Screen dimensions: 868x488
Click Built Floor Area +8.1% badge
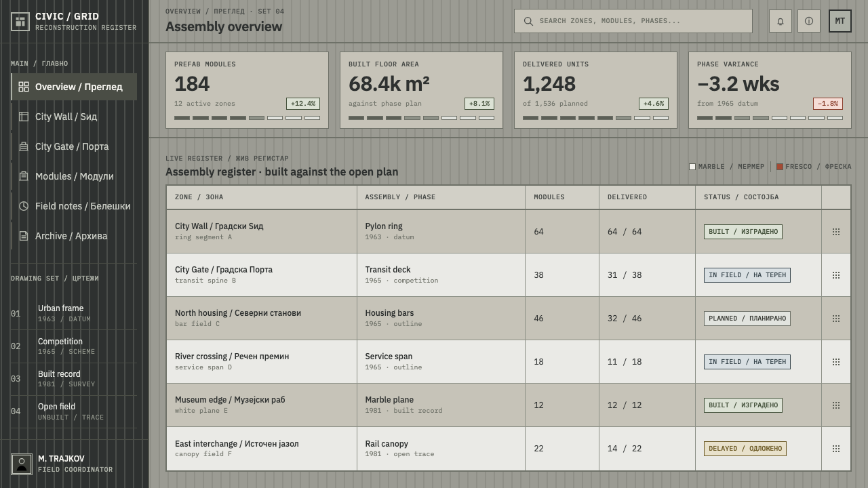pyautogui.click(x=479, y=104)
